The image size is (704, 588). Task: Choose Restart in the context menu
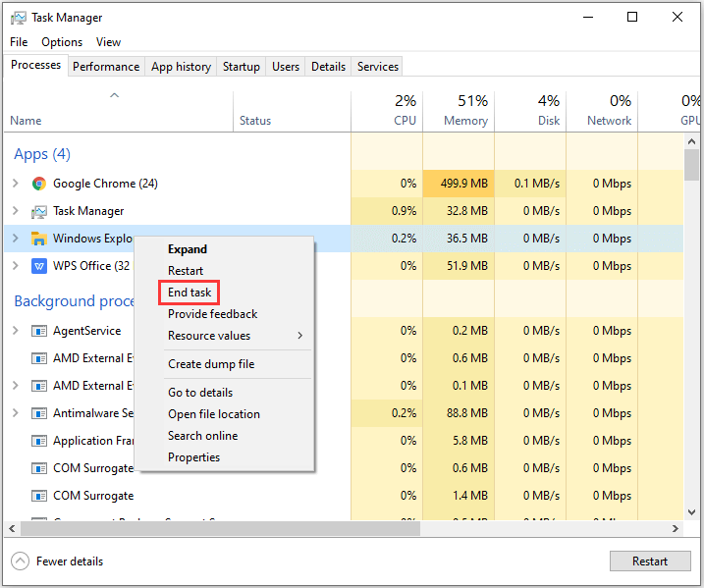pyautogui.click(x=224, y=271)
